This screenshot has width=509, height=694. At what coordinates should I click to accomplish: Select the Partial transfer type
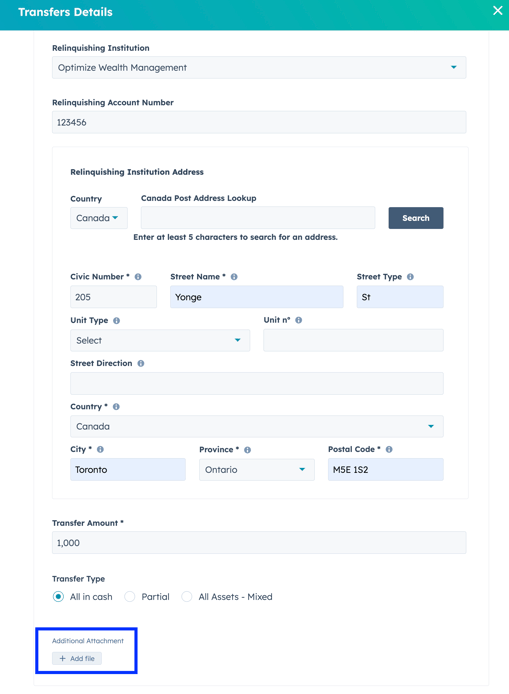(129, 597)
